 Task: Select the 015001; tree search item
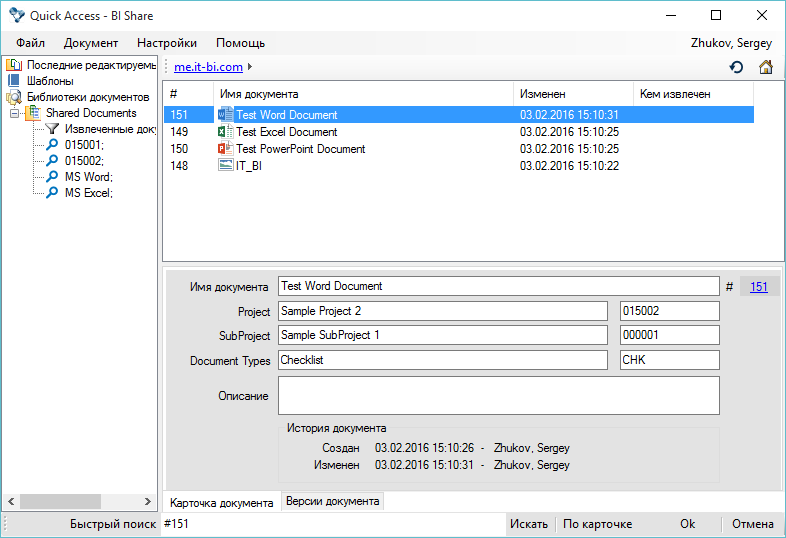pyautogui.click(x=84, y=145)
